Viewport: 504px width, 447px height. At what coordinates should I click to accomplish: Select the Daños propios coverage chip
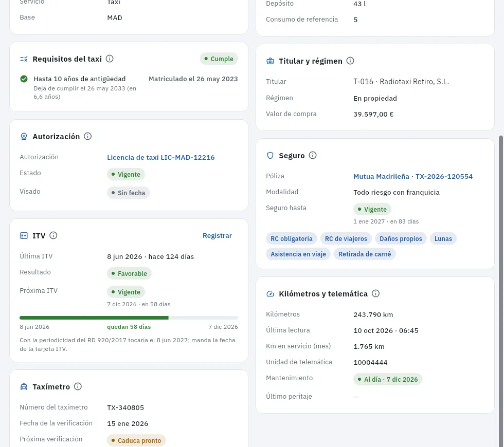(x=401, y=238)
